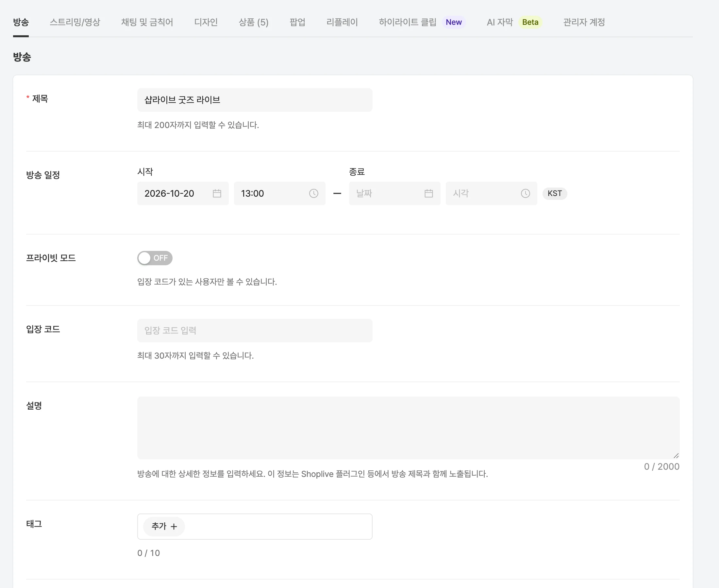
Task: Click the 방송 section heading
Action: [x=22, y=57]
